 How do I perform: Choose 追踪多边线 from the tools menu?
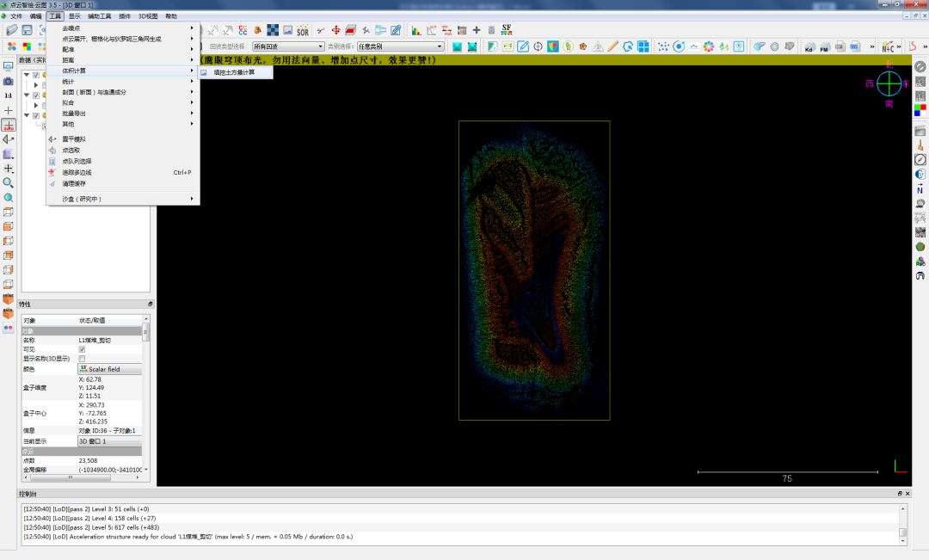pos(123,172)
